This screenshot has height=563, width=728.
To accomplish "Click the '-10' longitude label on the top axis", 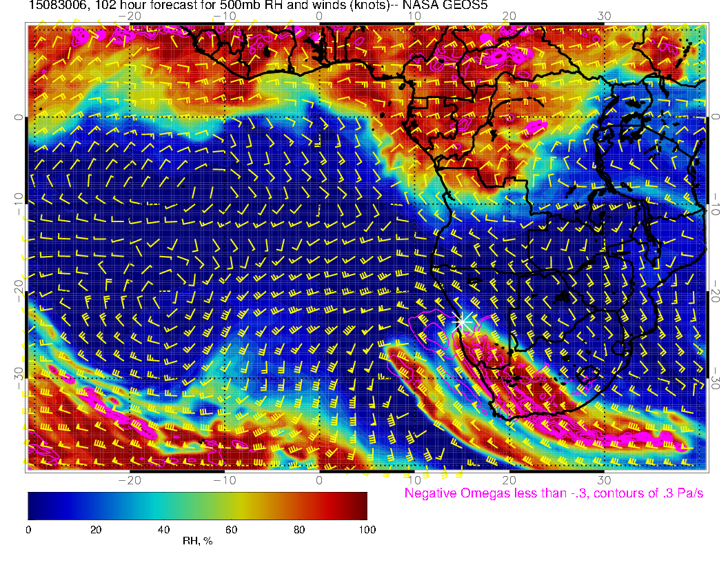I will click(x=225, y=16).
